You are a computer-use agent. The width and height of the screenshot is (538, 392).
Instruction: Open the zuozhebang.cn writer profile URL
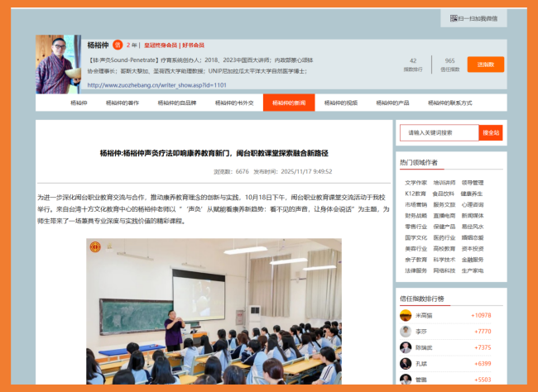pyautogui.click(x=156, y=84)
